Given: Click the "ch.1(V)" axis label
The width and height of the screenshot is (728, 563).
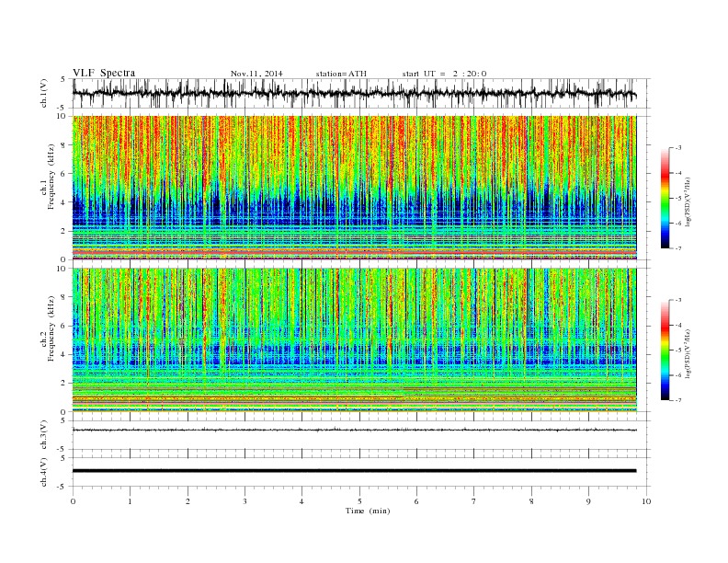Looking at the screenshot, I should pos(44,93).
